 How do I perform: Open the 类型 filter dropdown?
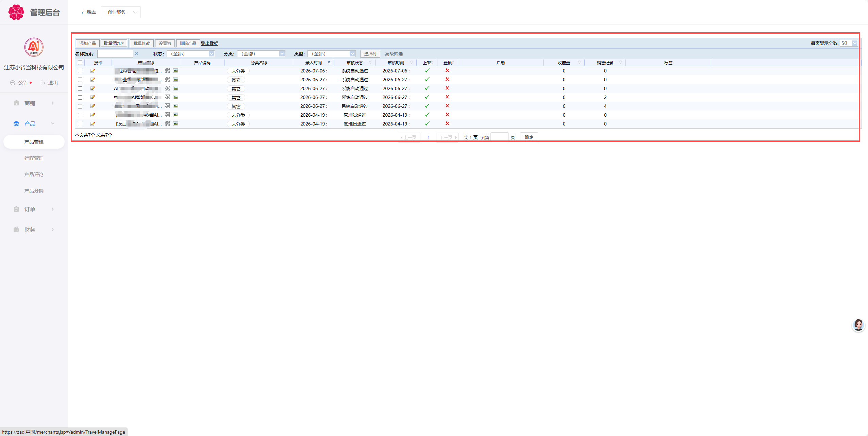pos(332,54)
